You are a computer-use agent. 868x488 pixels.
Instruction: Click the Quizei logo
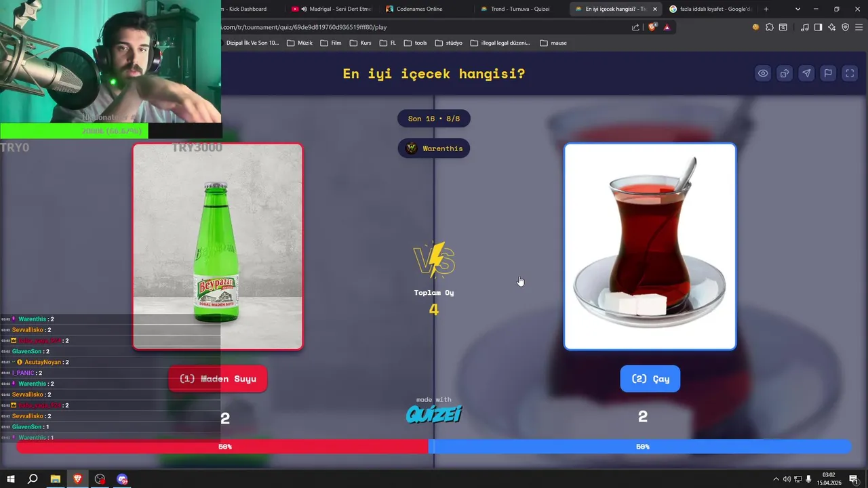[x=434, y=414]
